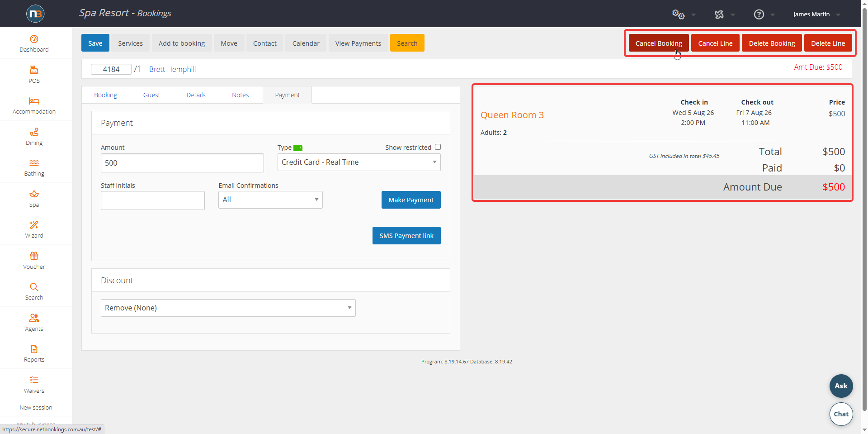Expand the arrow next to settings gears

[x=693, y=15]
